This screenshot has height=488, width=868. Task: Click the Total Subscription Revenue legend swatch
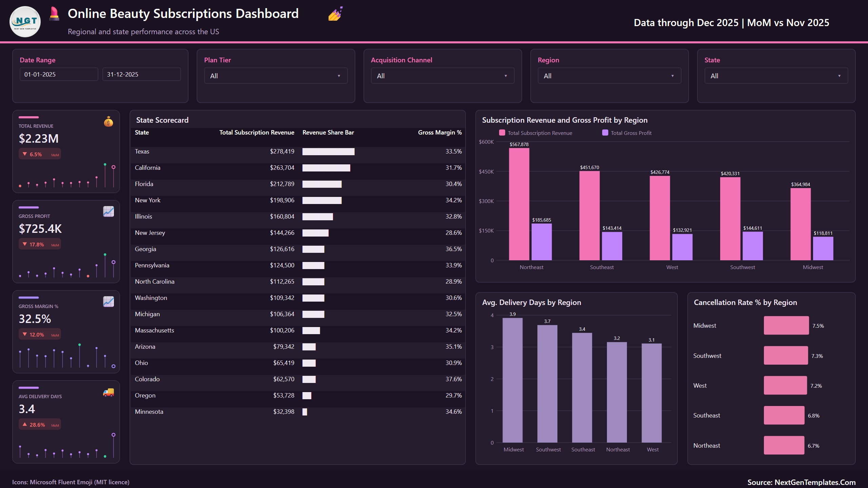502,133
